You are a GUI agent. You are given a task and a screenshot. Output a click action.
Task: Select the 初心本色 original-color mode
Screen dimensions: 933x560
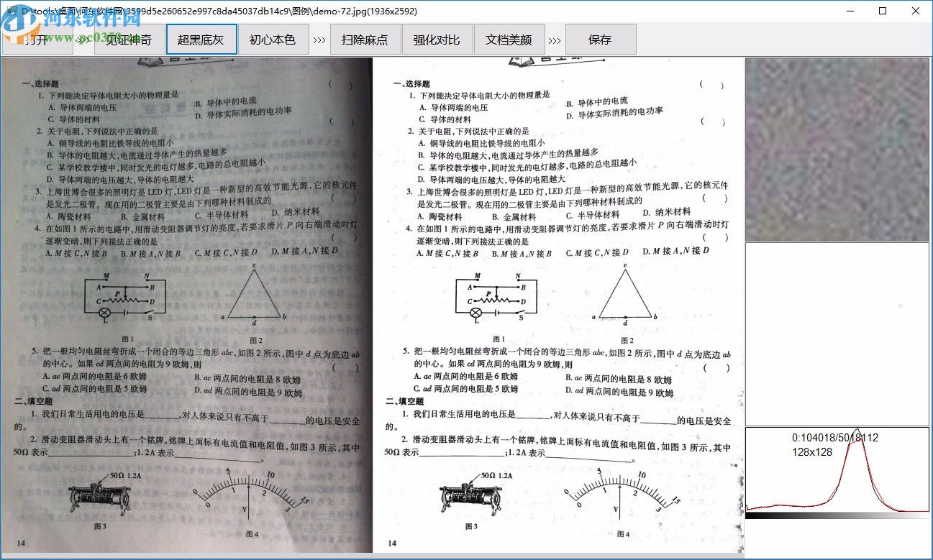click(x=273, y=40)
